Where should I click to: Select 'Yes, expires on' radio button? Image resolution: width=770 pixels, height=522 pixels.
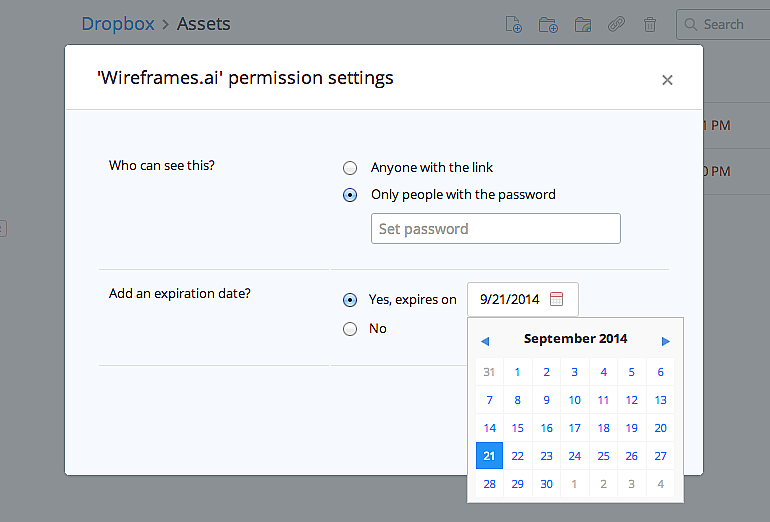(x=350, y=299)
